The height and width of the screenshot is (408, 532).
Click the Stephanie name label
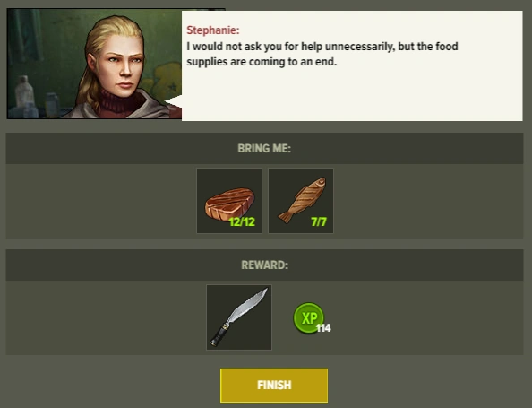click(213, 30)
